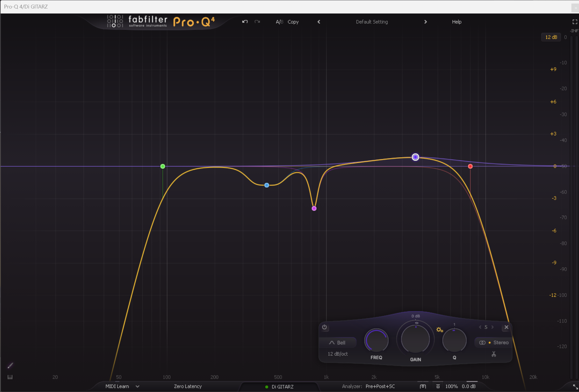Toggle the global bypass icon
The height and width of the screenshot is (392, 579).
(438, 386)
